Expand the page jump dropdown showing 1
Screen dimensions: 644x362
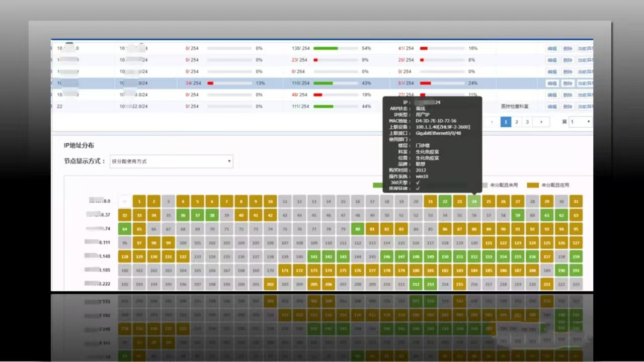coord(581,122)
